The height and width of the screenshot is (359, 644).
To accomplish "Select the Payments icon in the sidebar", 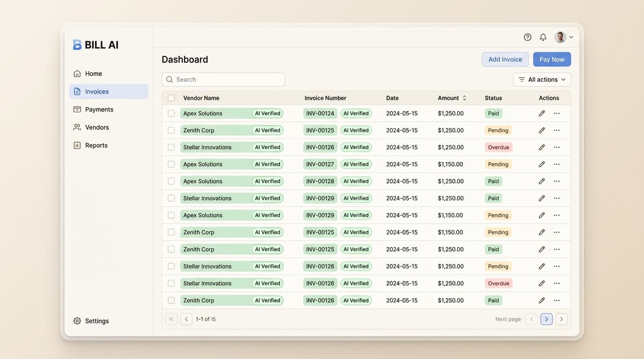I will point(77,109).
